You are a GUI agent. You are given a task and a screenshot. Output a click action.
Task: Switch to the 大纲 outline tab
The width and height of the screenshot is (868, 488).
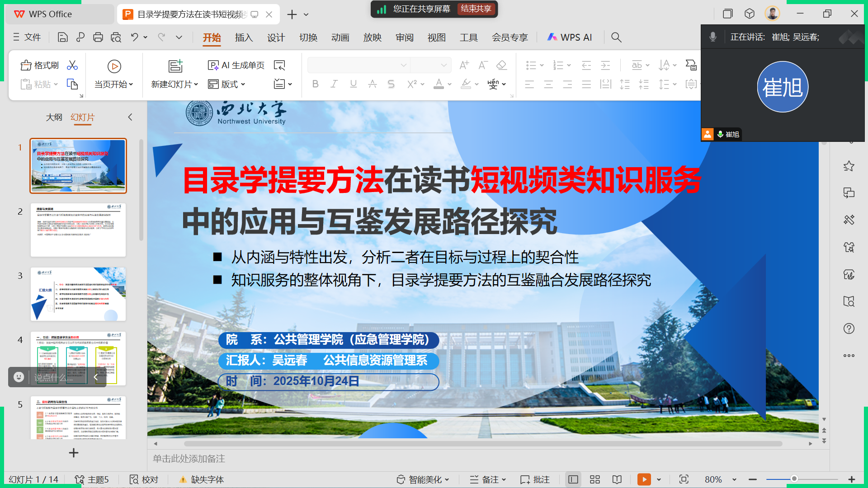54,117
